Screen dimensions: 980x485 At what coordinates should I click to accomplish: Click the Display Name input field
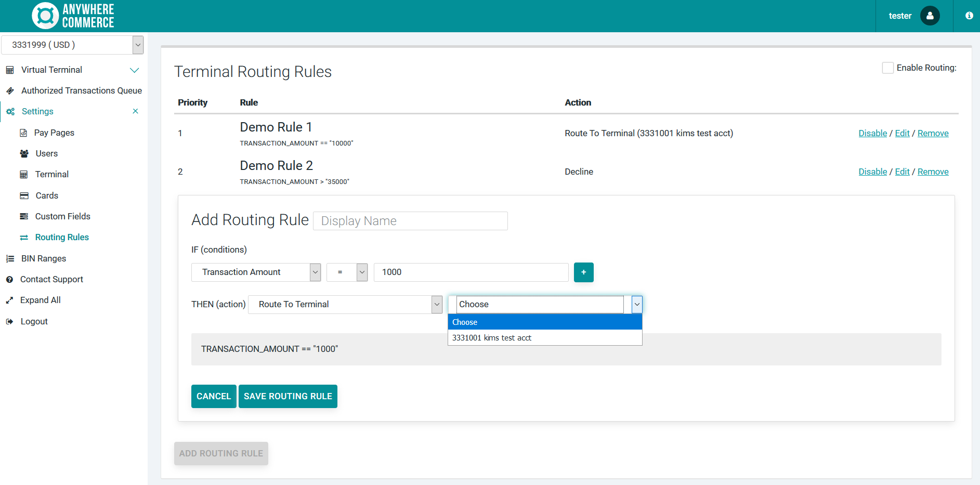tap(410, 221)
